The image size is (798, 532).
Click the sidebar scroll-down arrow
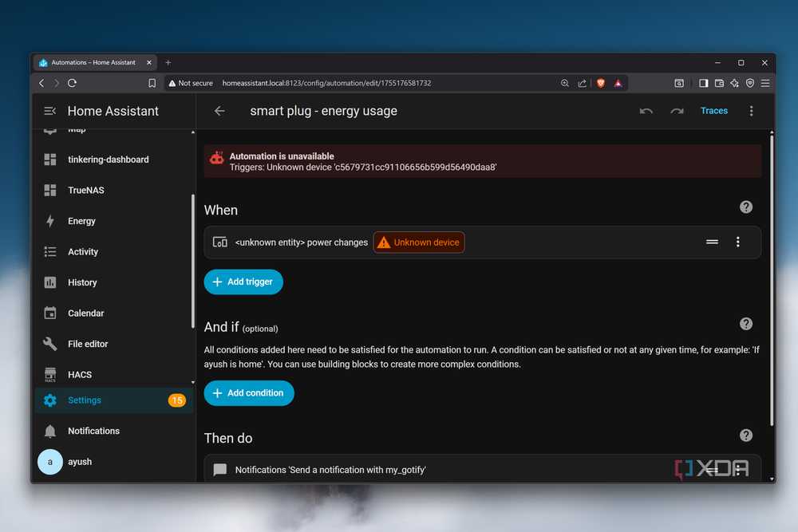(193, 382)
